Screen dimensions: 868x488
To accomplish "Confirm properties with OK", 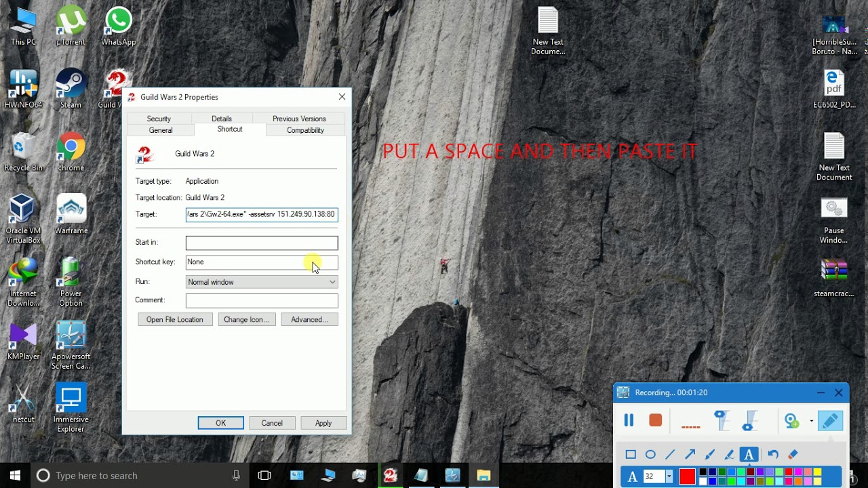I will 220,423.
